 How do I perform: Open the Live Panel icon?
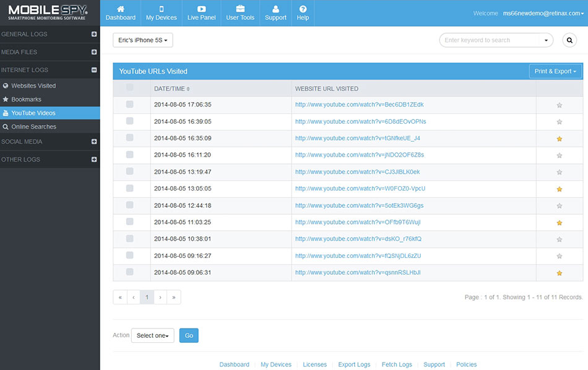pos(202,9)
